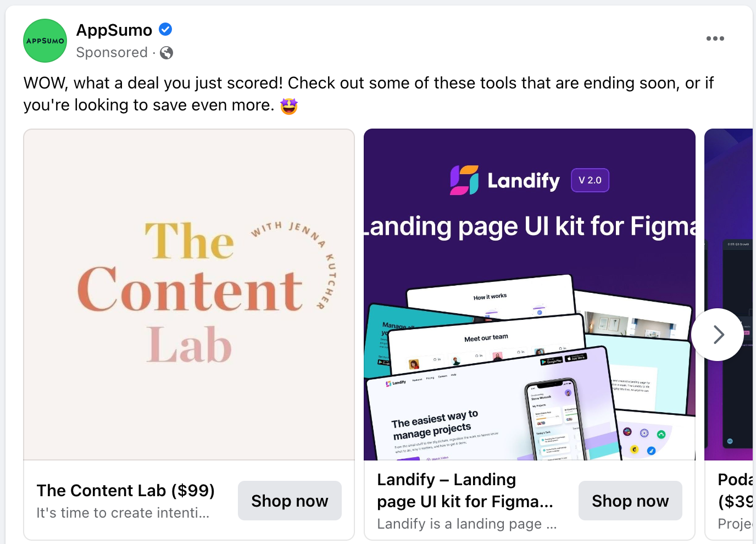Click the blue verified checkmark badge
The image size is (756, 544).
coord(165,29)
